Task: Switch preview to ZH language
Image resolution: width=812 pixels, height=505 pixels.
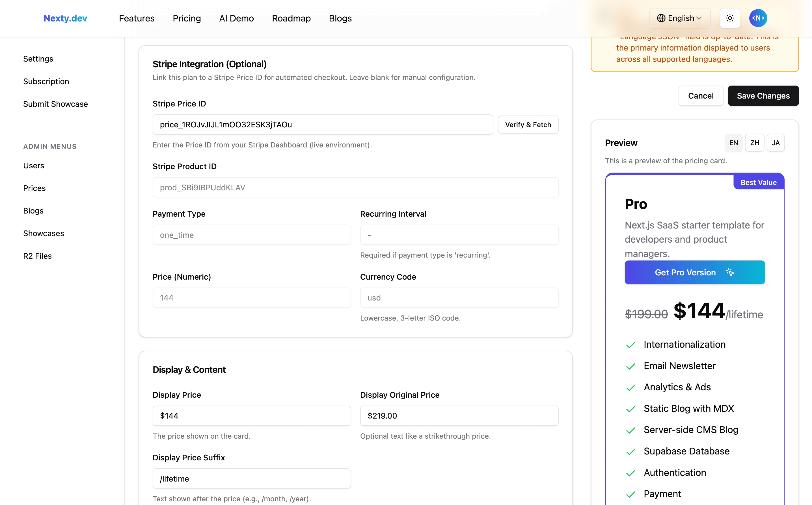Action: tap(755, 143)
